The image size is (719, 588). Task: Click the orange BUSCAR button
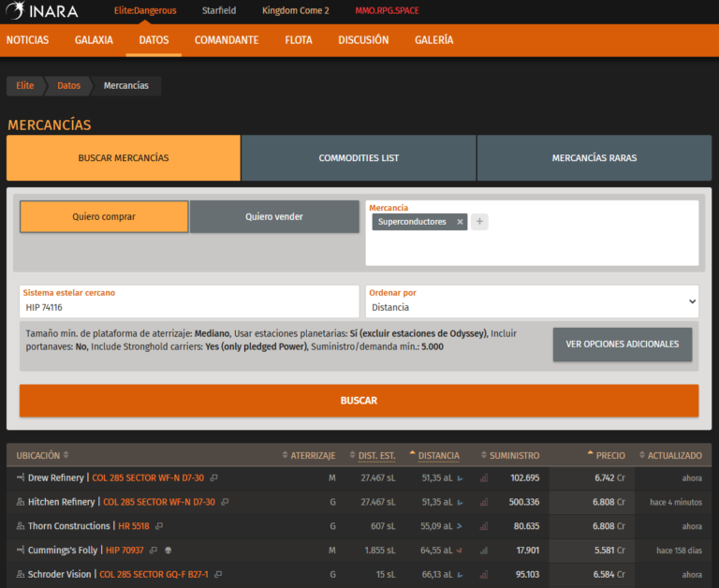[359, 401]
